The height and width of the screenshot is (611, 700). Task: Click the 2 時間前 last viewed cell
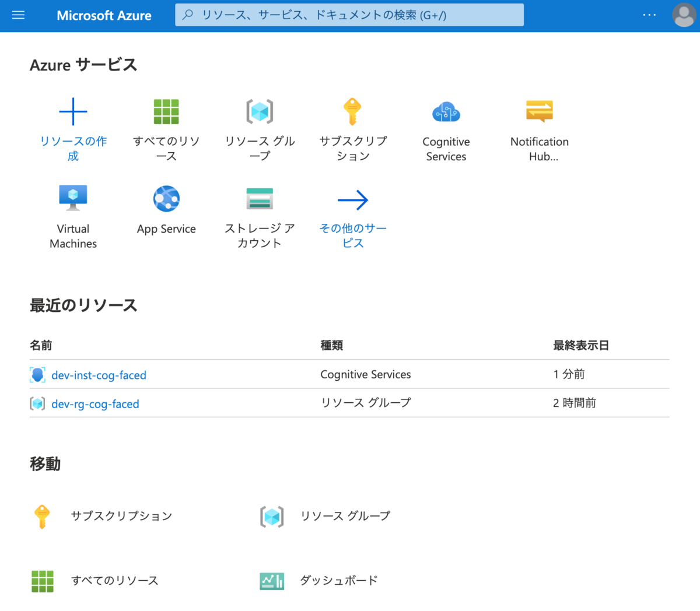[575, 403]
